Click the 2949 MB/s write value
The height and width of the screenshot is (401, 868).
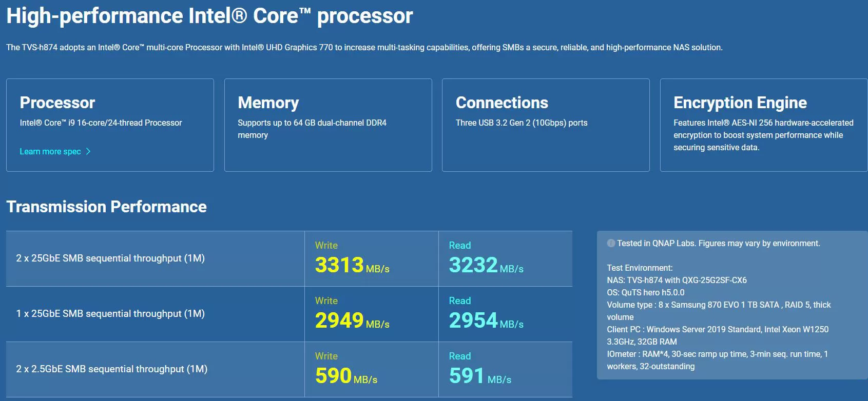(352, 320)
